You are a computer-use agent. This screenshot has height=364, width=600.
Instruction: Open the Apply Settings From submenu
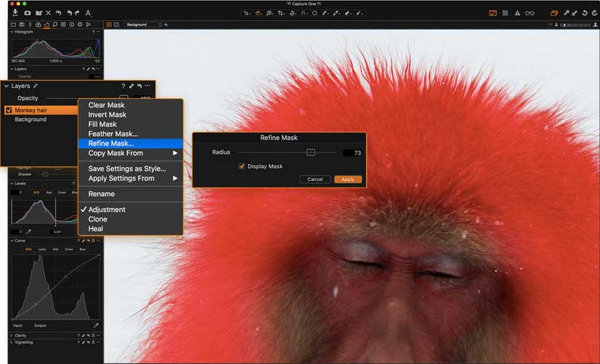[130, 178]
